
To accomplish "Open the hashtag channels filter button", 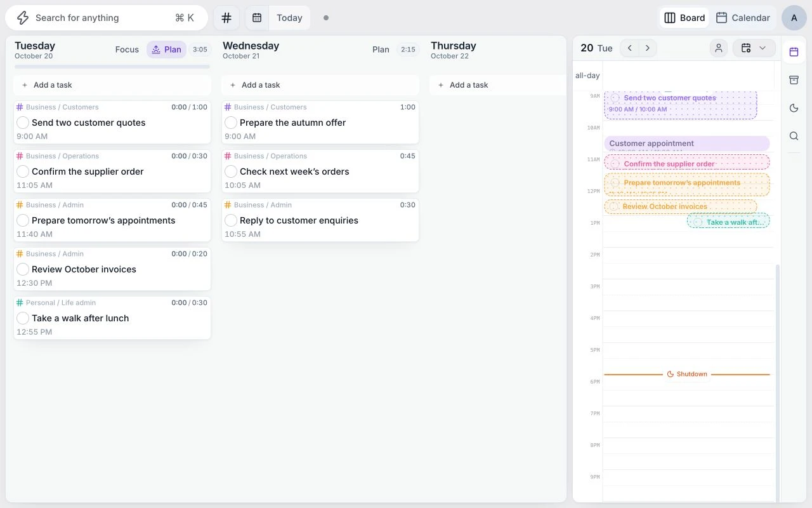I will pyautogui.click(x=226, y=18).
